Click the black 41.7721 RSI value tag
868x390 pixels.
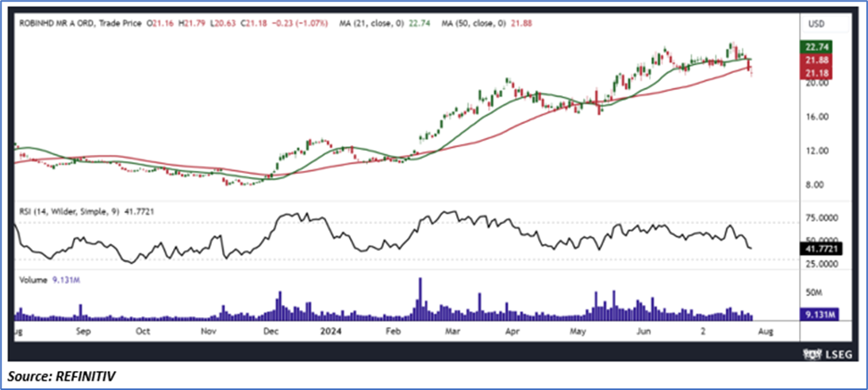[x=821, y=250]
